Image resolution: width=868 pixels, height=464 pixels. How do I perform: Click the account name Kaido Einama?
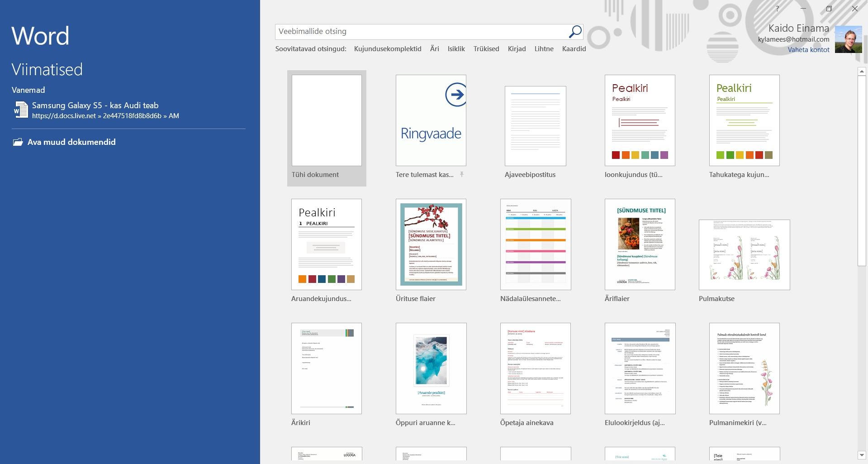point(799,28)
